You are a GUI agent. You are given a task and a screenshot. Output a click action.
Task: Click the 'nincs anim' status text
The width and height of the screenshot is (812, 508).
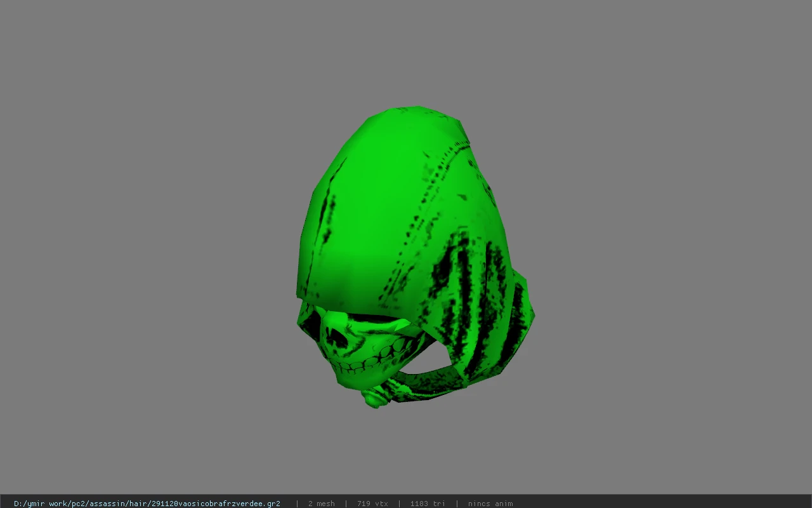pyautogui.click(x=490, y=504)
